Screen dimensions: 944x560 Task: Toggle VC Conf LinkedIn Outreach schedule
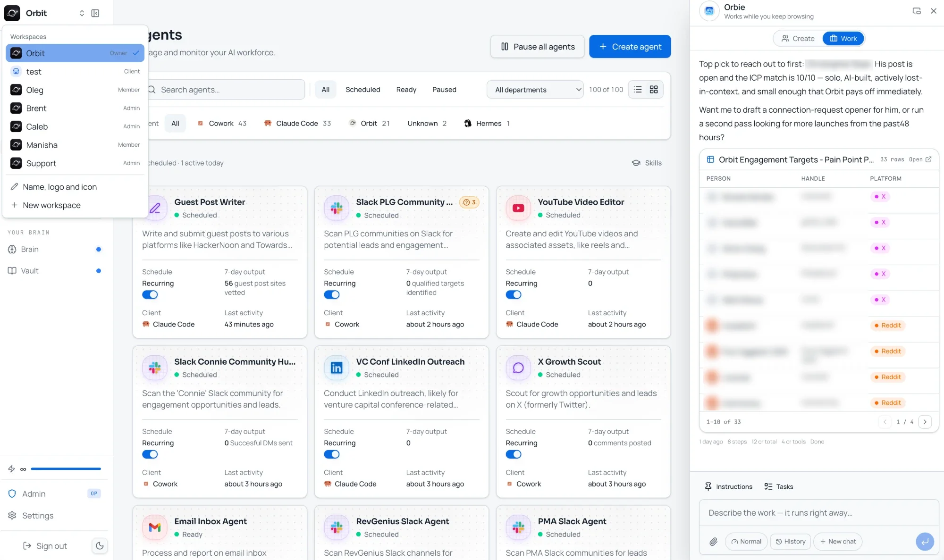pos(332,454)
